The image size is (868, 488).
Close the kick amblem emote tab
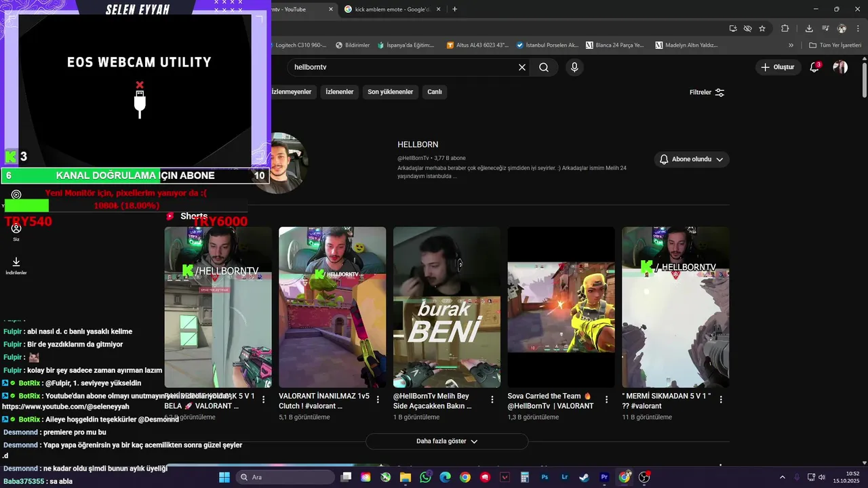(x=438, y=9)
